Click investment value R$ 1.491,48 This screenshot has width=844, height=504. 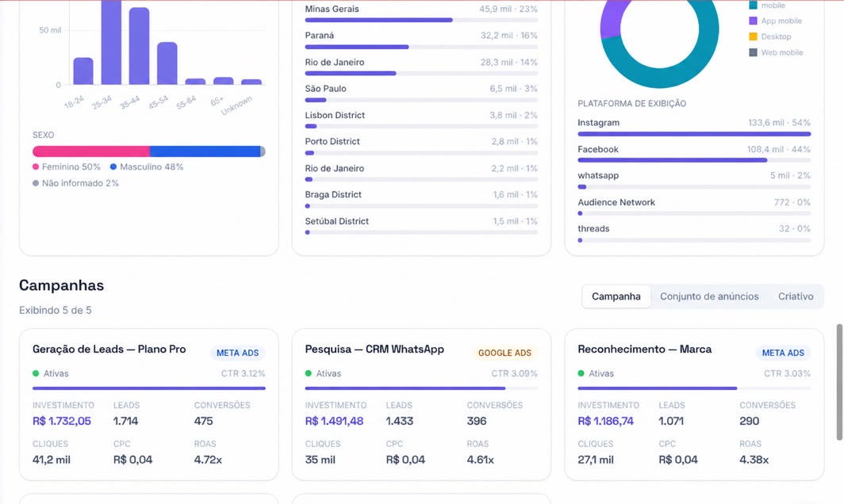click(x=334, y=421)
